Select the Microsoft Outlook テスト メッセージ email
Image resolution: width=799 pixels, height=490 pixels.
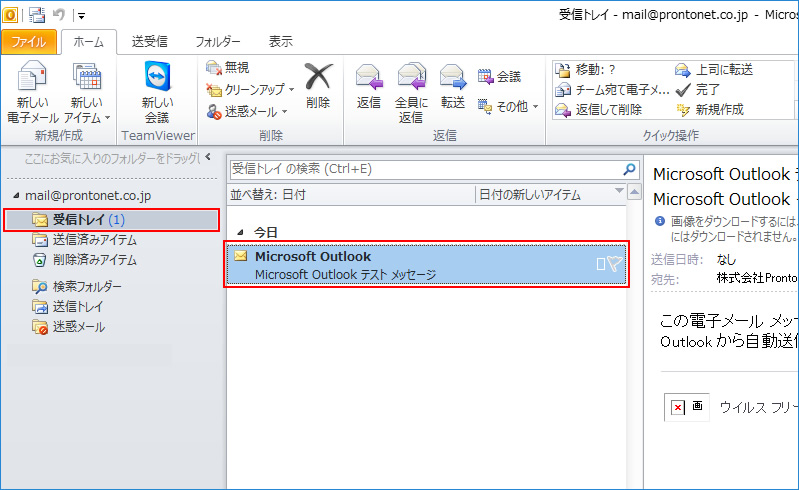click(427, 265)
